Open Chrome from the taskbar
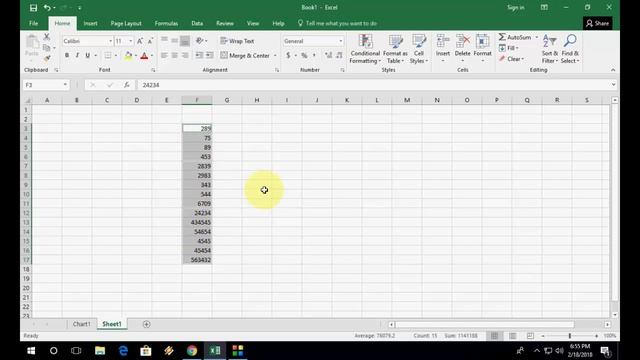The height and width of the screenshot is (360, 640). coord(192,351)
